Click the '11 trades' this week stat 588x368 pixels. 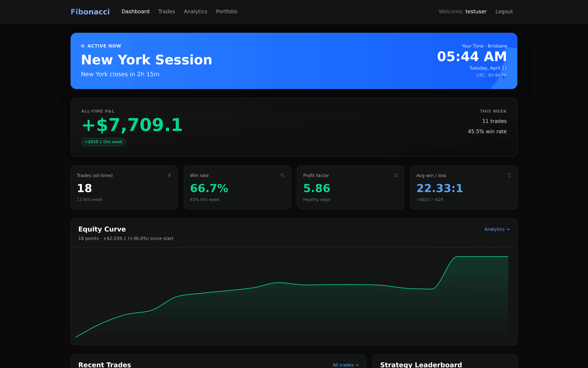pyautogui.click(x=494, y=121)
